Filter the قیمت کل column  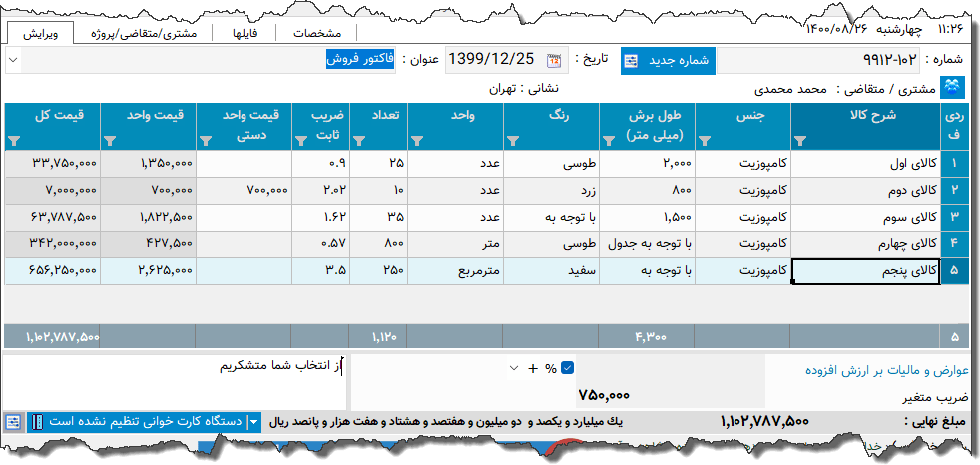[x=14, y=141]
